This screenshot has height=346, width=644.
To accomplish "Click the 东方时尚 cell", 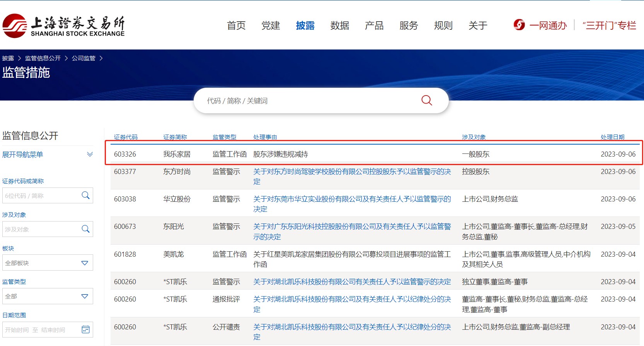I will click(177, 172).
